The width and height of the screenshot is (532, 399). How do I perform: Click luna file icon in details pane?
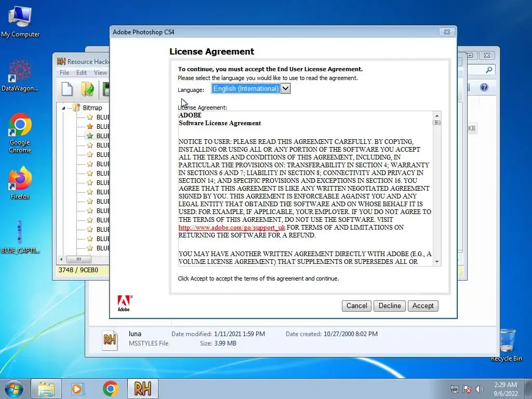[110, 340]
